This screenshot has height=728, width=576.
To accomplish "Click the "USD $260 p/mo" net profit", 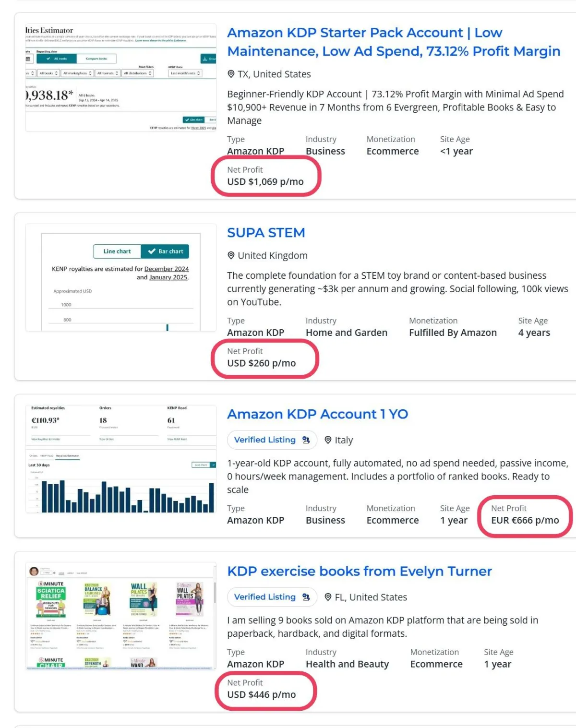I will [x=262, y=363].
